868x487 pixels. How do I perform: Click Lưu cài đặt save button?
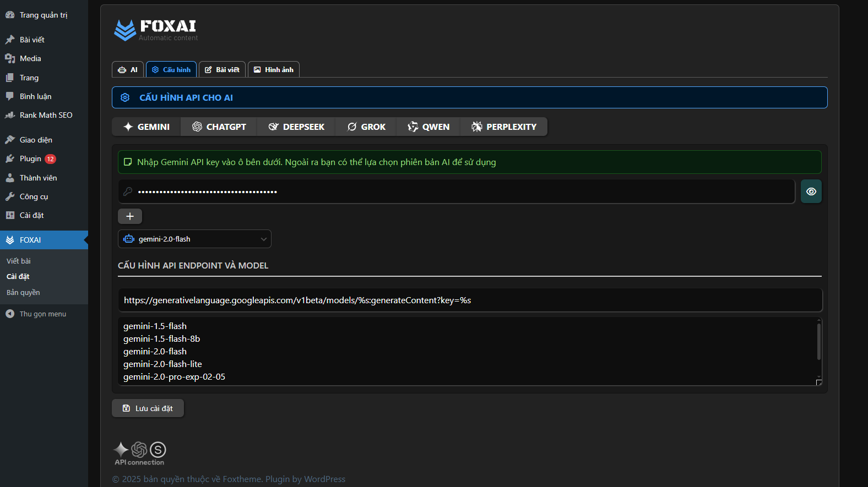[x=148, y=408]
